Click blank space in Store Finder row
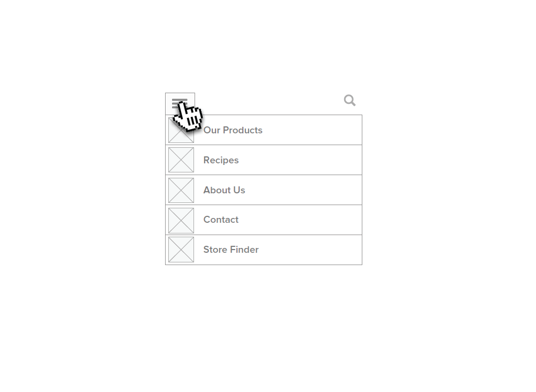536x392 pixels. (311, 250)
